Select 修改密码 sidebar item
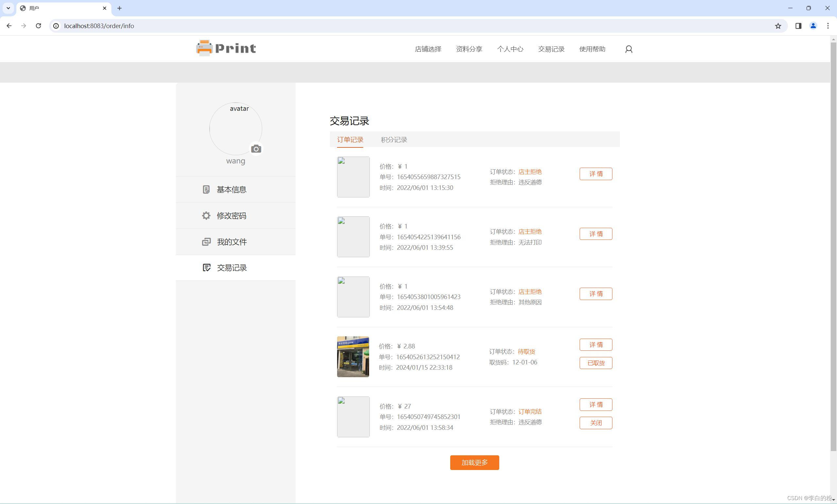The width and height of the screenshot is (837, 504). click(231, 216)
